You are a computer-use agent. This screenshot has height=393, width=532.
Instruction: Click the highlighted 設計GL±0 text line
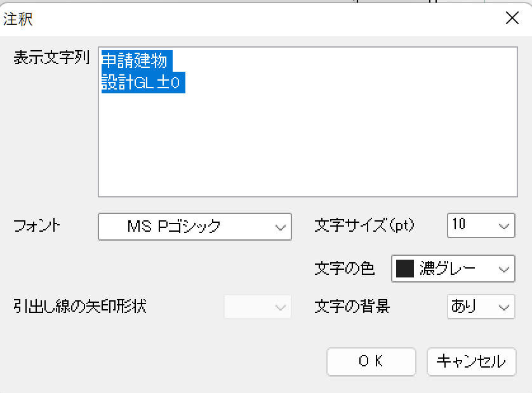pyautogui.click(x=143, y=83)
